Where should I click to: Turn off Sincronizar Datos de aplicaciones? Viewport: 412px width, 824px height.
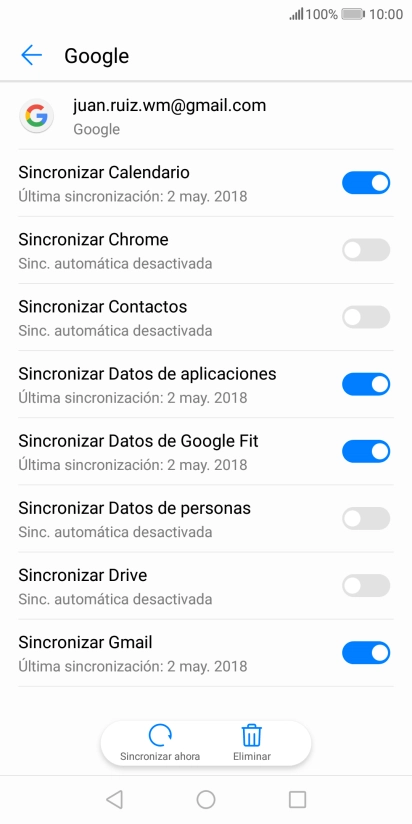point(366,384)
